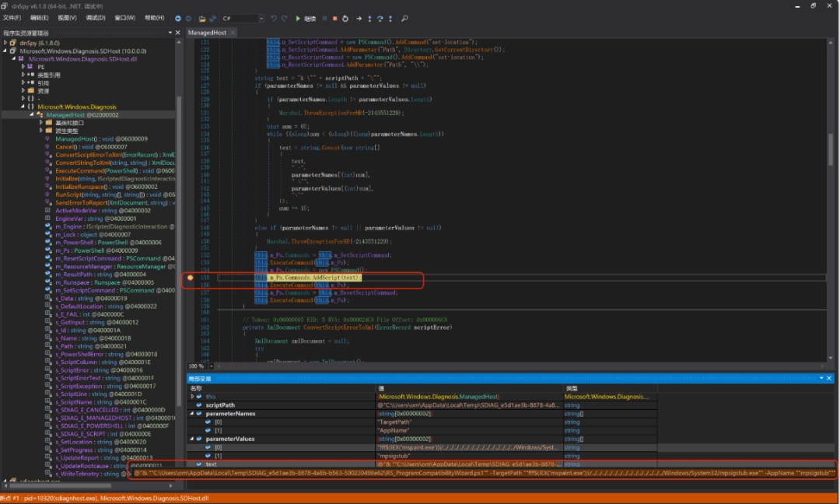Click the save all icon
This screenshot has height=504, width=840.
[213, 18]
